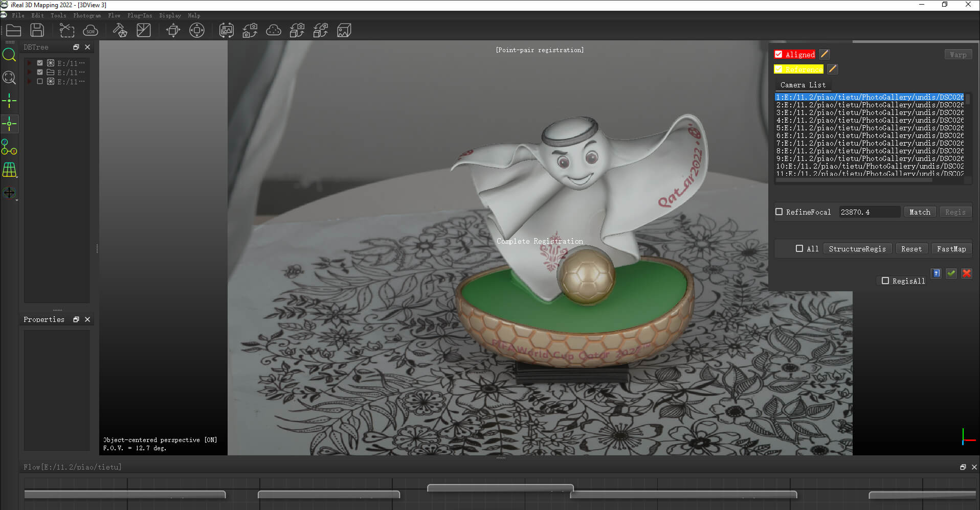Click the textured cube image icon
This screenshot has width=980, height=510.
tap(344, 30)
